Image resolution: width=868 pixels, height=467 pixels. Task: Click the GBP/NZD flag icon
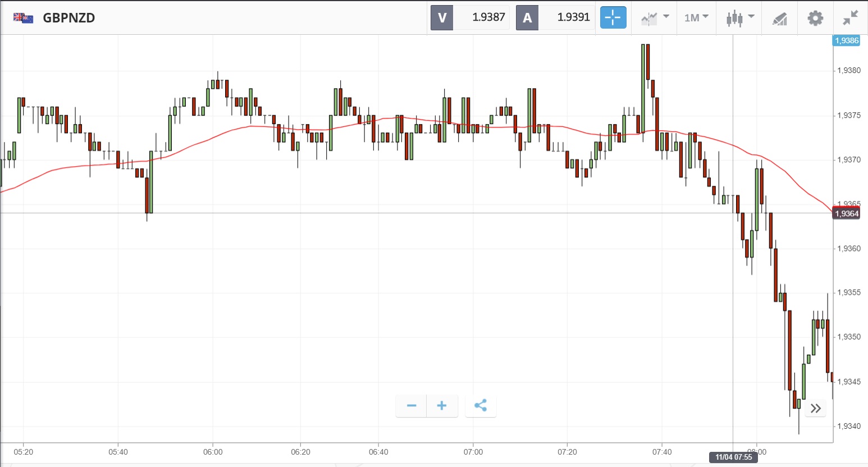click(x=23, y=18)
